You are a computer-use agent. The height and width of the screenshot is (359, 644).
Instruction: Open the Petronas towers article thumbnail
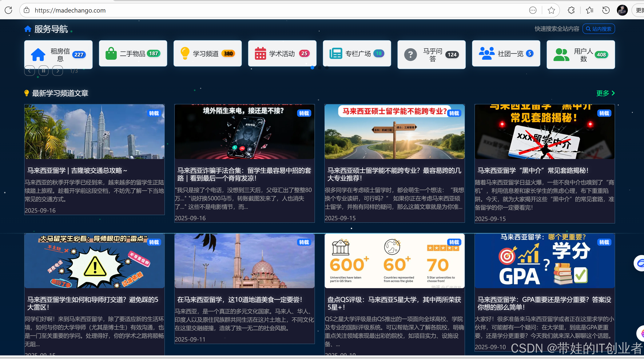94,132
